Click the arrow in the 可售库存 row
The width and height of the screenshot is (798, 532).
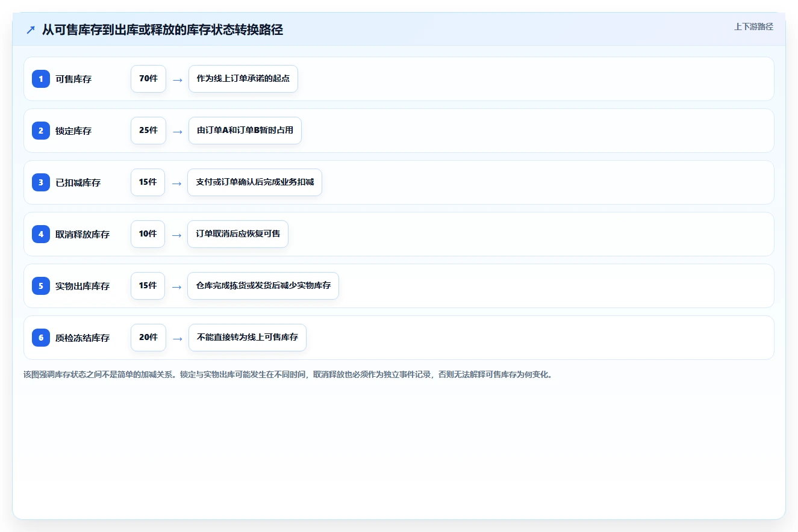click(177, 79)
